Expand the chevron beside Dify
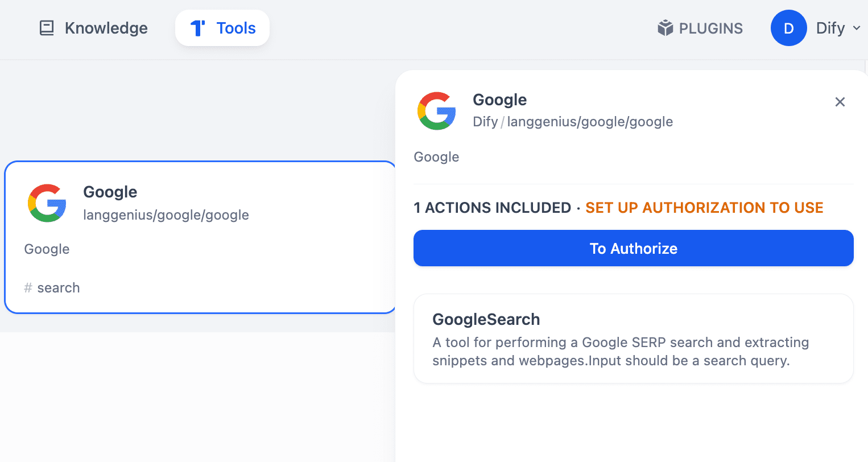 (857, 28)
